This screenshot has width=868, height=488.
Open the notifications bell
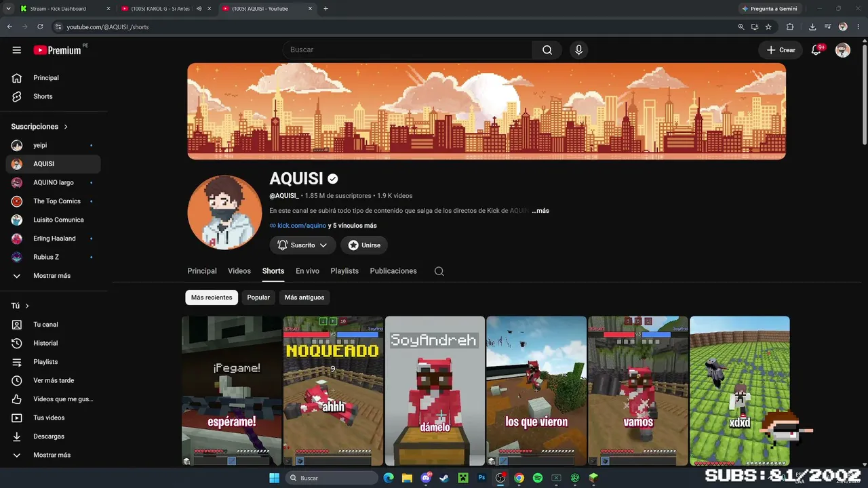click(817, 50)
